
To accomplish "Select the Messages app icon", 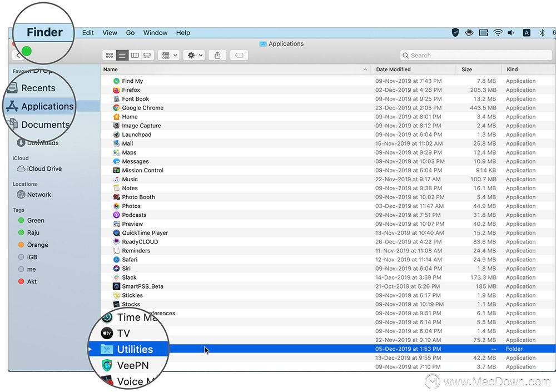I will click(116, 161).
